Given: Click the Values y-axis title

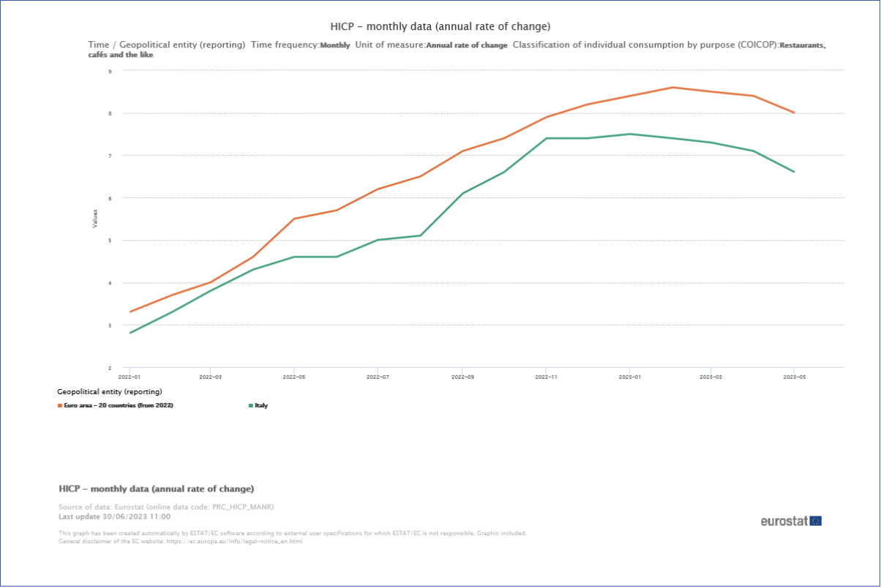Looking at the screenshot, I should tap(94, 218).
